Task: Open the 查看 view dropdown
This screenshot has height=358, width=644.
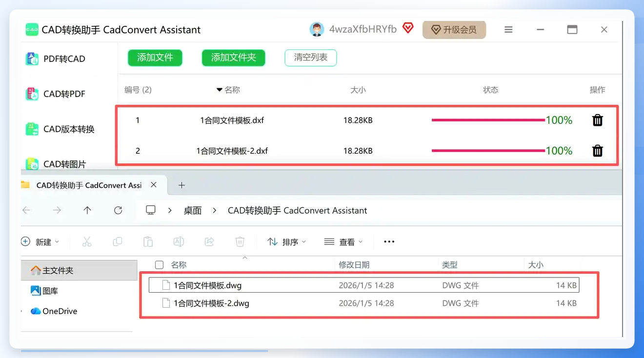Action: click(344, 242)
